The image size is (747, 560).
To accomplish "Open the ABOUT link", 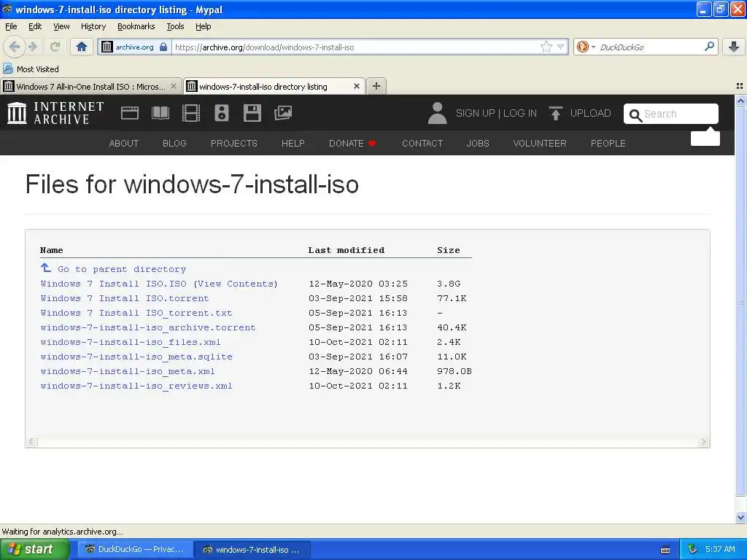I will click(124, 144).
